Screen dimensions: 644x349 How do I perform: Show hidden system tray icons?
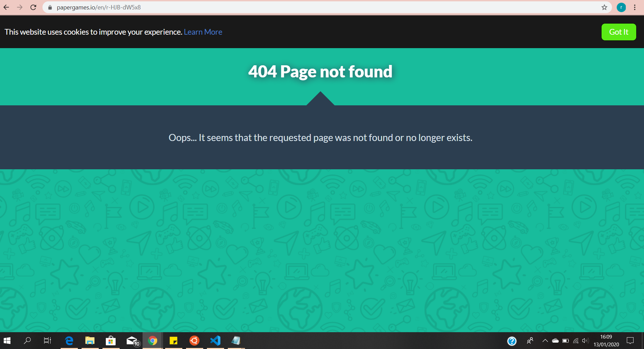545,341
